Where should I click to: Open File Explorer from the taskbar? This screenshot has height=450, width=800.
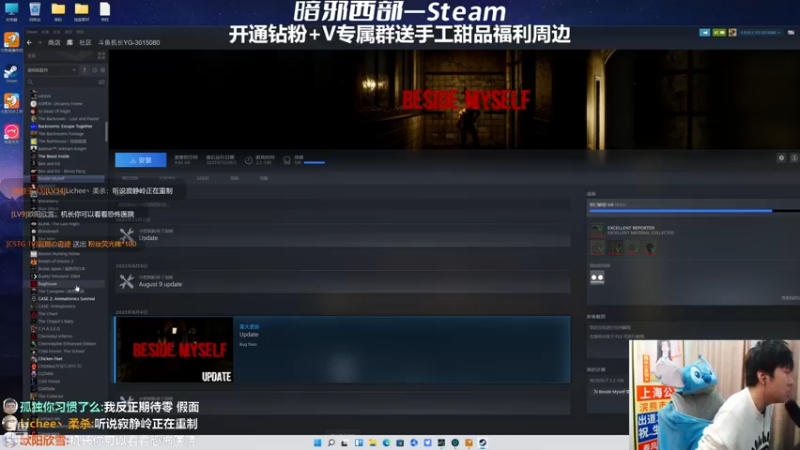click(372, 442)
